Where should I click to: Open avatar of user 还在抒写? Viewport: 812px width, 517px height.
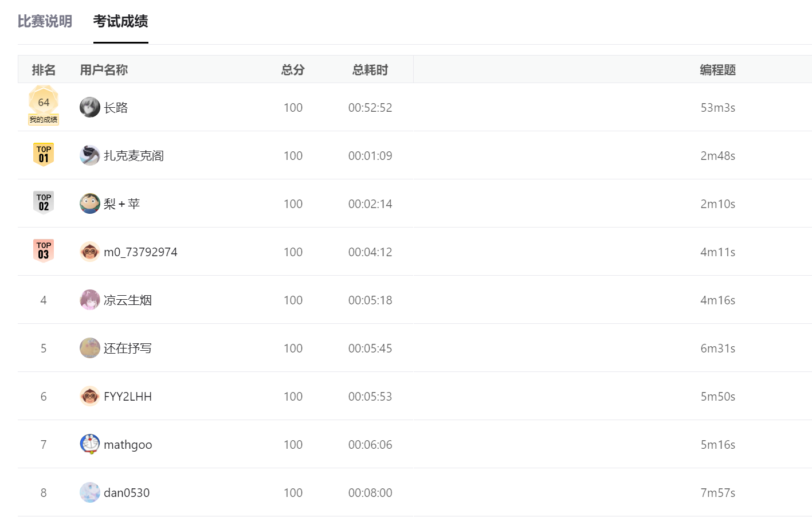coord(90,348)
